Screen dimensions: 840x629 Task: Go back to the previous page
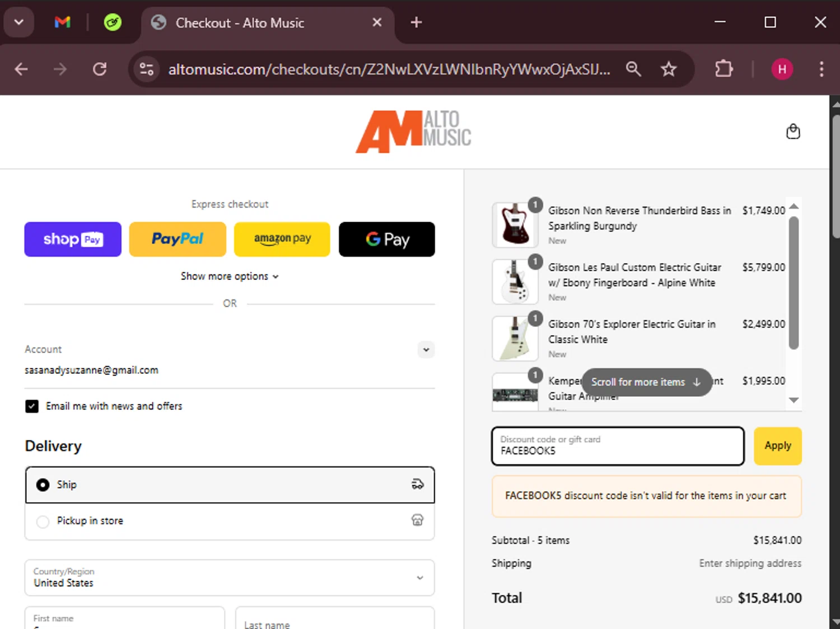click(21, 69)
